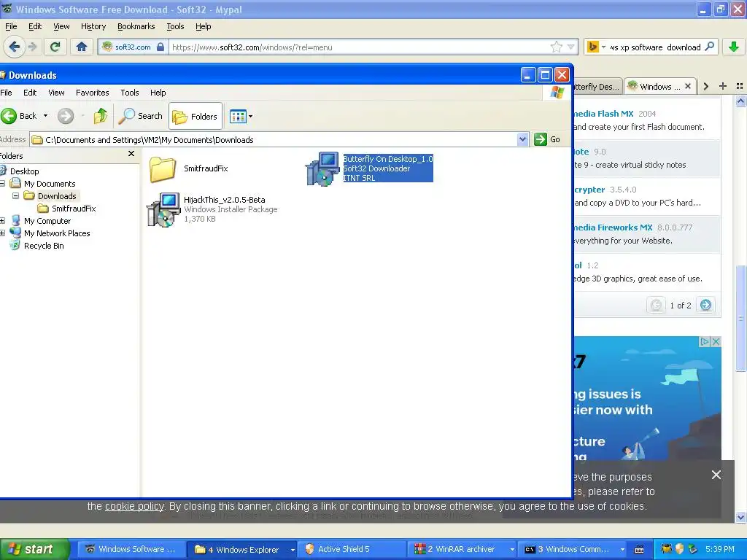Select Downloads in the folder tree
747x560 pixels.
[x=57, y=196]
